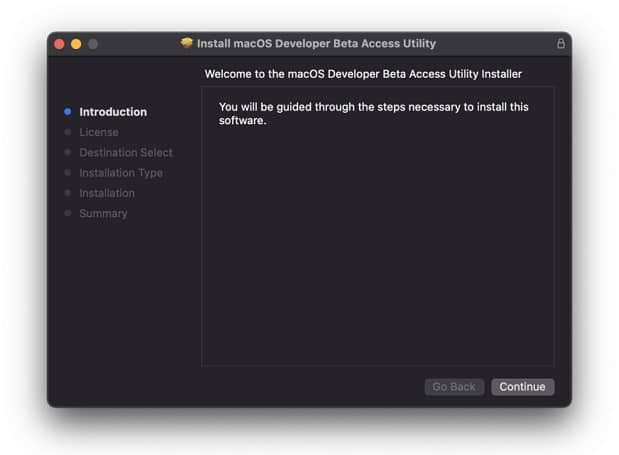Select the Introduction step in the sidebar
Image resolution: width=619 pixels, height=455 pixels.
tap(113, 112)
